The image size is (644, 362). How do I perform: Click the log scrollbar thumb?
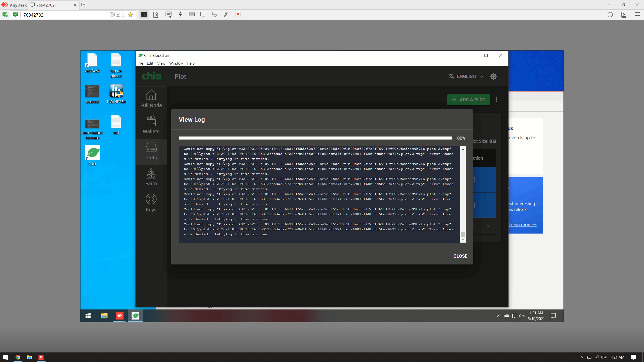point(463,235)
